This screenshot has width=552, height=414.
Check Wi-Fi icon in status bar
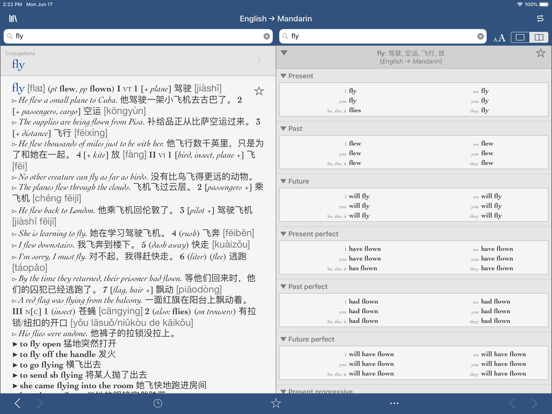tap(520, 4)
